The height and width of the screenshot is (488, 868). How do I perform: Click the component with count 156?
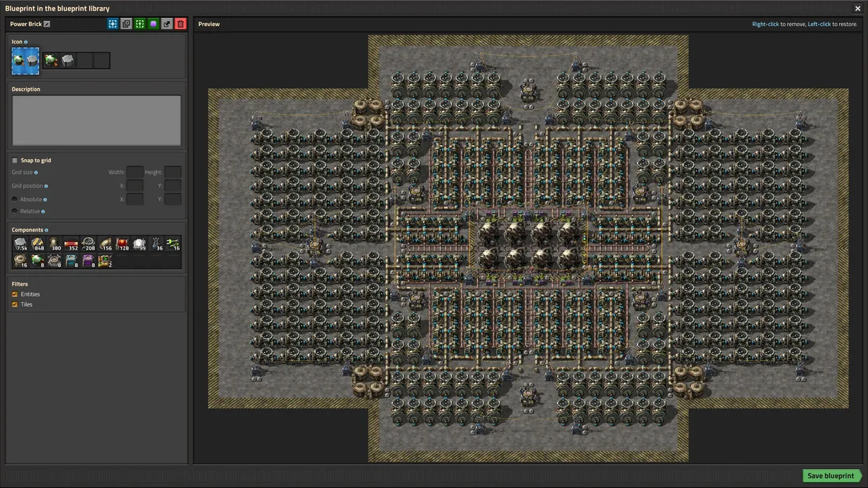pos(105,244)
